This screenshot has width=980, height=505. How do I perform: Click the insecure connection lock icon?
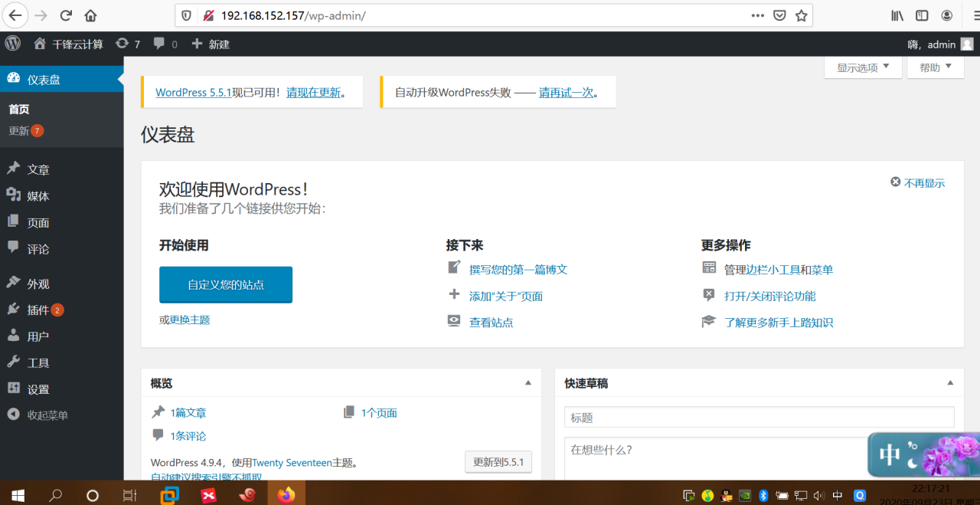point(207,15)
